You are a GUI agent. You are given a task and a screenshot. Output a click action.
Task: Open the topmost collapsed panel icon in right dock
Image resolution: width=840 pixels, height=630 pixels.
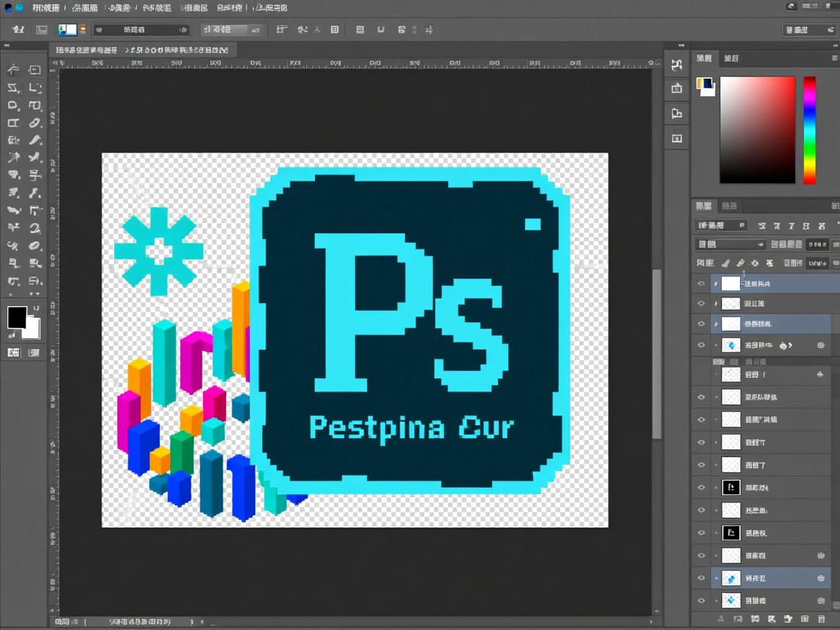677,65
